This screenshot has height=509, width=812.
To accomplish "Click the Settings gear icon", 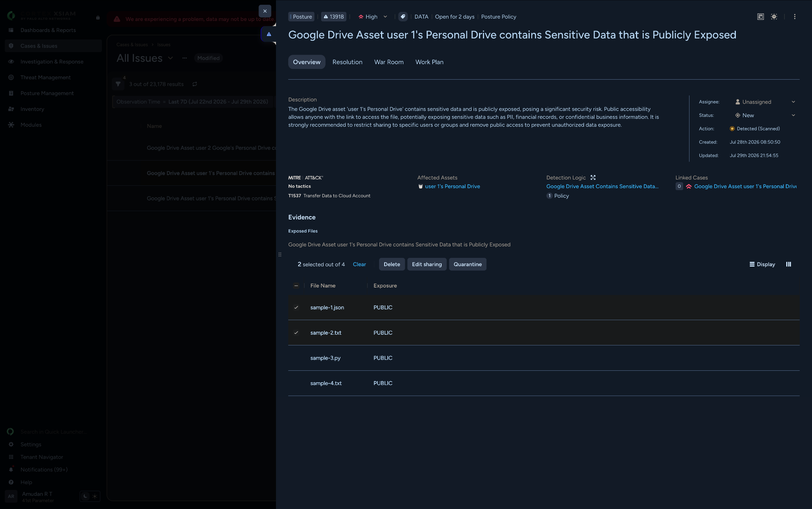I will (11, 444).
